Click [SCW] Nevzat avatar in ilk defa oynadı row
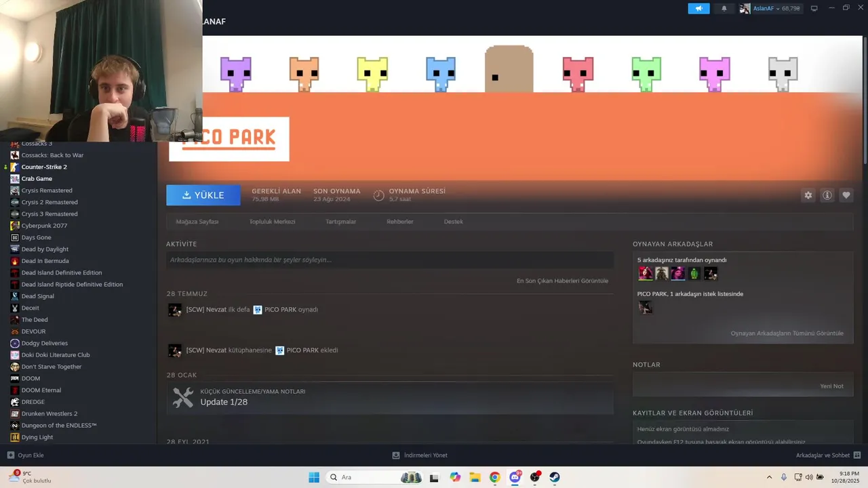 point(174,310)
